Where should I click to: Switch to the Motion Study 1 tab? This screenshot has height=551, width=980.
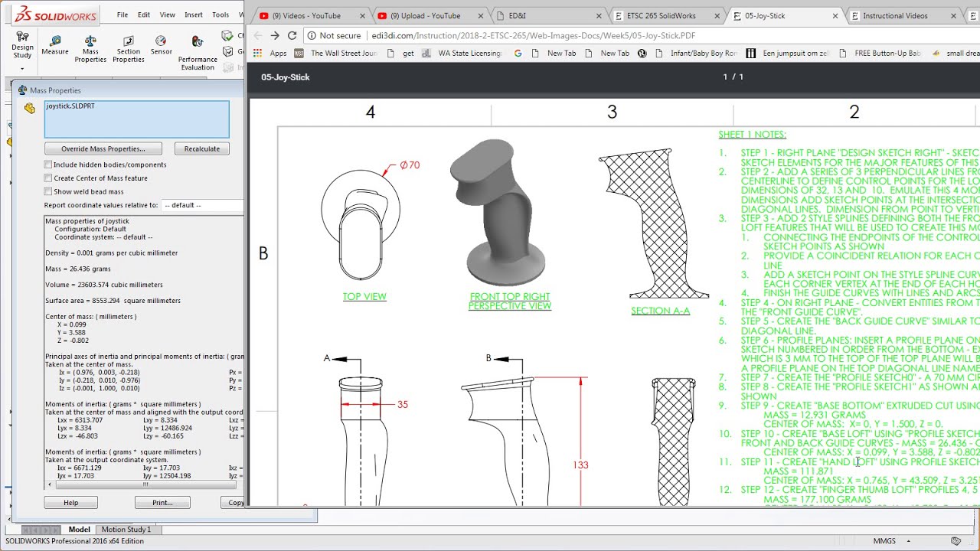(x=126, y=530)
